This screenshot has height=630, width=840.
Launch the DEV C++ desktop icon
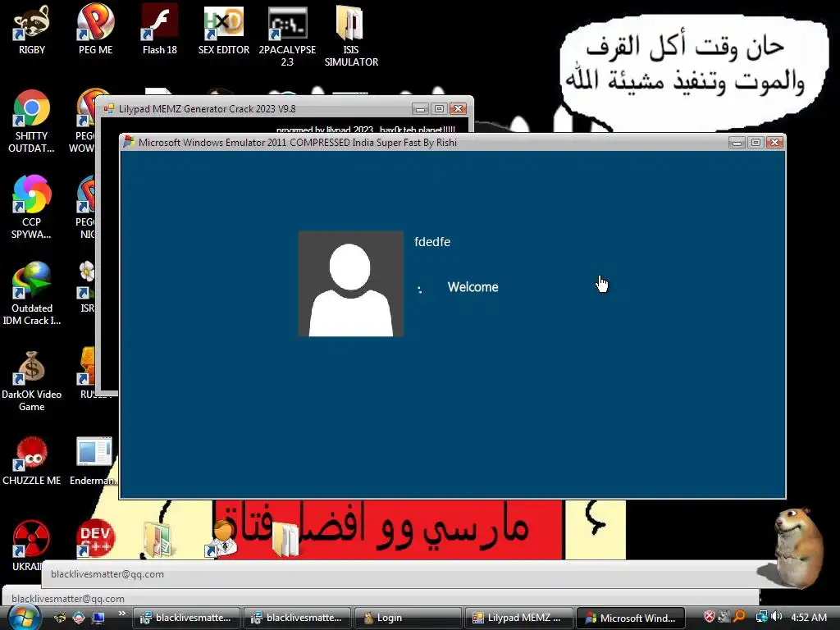point(95,538)
